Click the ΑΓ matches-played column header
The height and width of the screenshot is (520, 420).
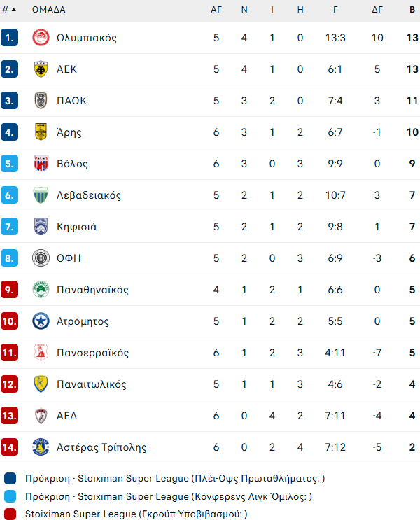pos(216,10)
